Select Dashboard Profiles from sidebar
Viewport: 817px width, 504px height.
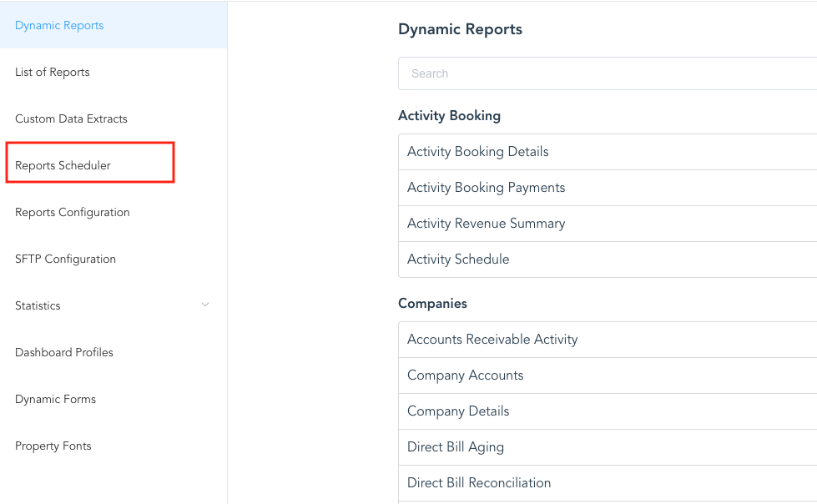(63, 352)
